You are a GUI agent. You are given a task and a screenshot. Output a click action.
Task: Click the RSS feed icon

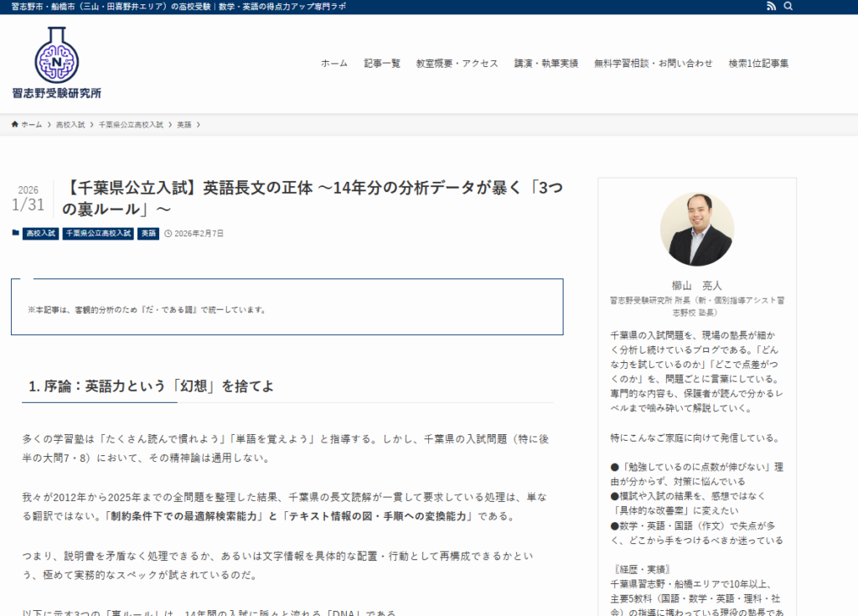pyautogui.click(x=772, y=7)
